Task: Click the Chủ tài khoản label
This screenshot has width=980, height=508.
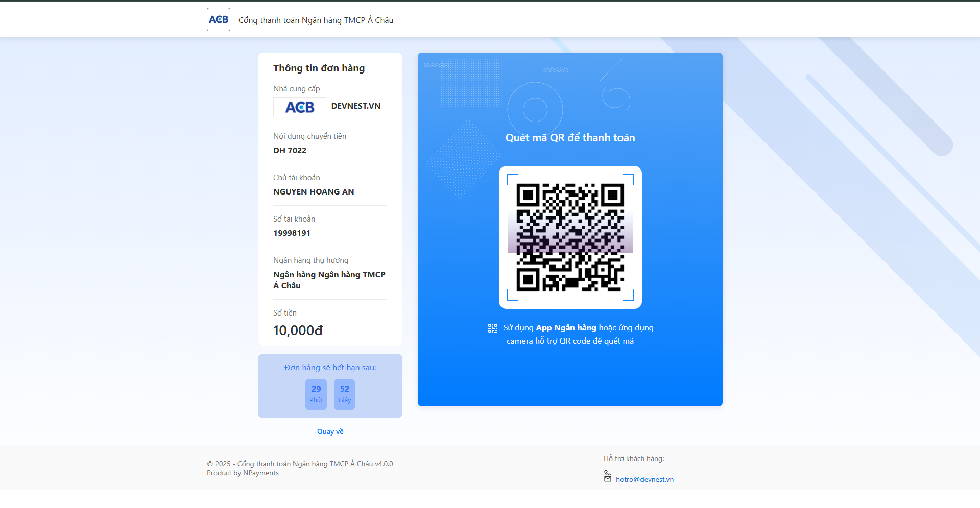Action: pyautogui.click(x=297, y=178)
